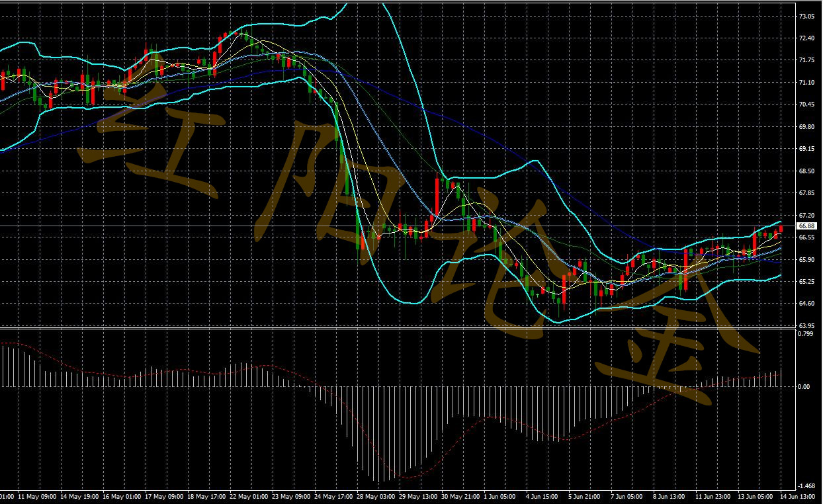
Task: Click the 69.80 price axis label
Action: pyautogui.click(x=807, y=127)
